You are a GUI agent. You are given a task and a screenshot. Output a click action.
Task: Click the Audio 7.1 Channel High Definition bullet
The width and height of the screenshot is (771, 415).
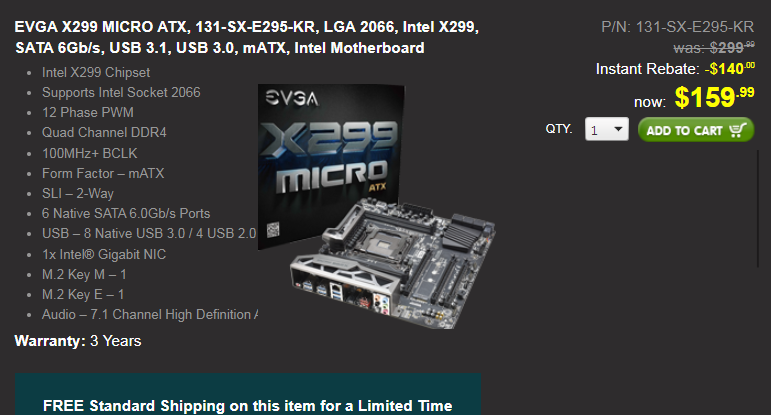(x=150, y=314)
